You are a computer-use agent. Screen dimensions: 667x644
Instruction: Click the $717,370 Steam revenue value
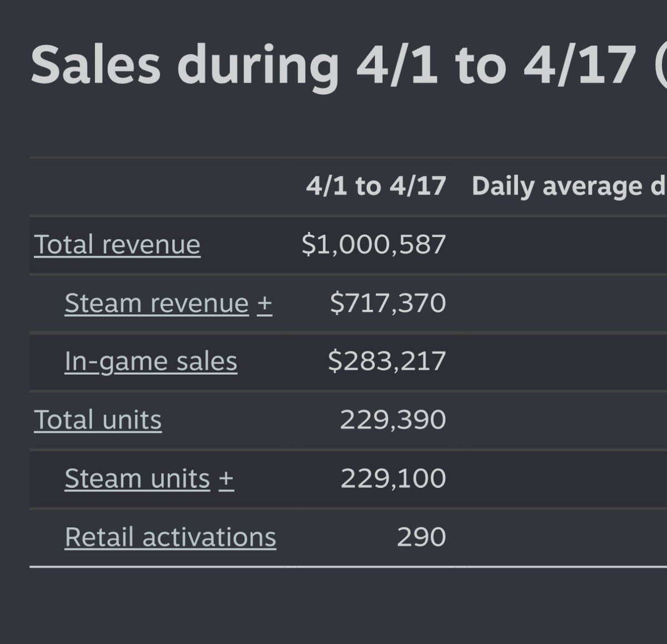pyautogui.click(x=388, y=303)
